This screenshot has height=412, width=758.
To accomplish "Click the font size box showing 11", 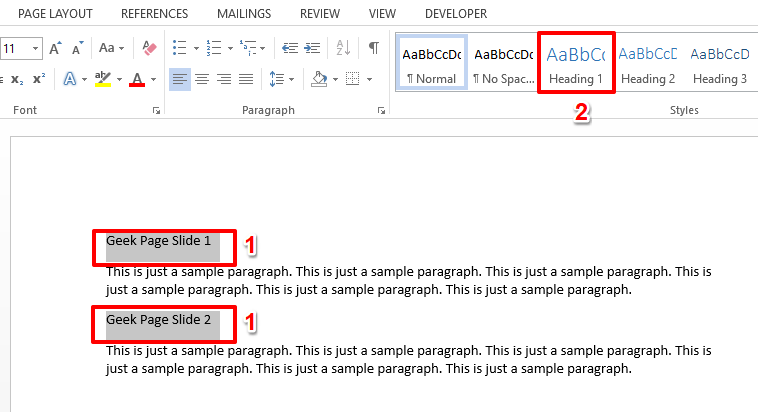I will tap(15, 49).
